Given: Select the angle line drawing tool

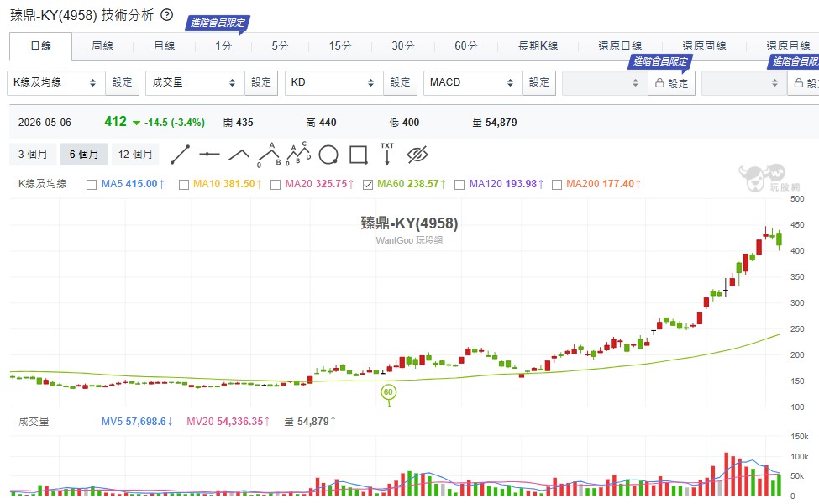Looking at the screenshot, I should 239,155.
